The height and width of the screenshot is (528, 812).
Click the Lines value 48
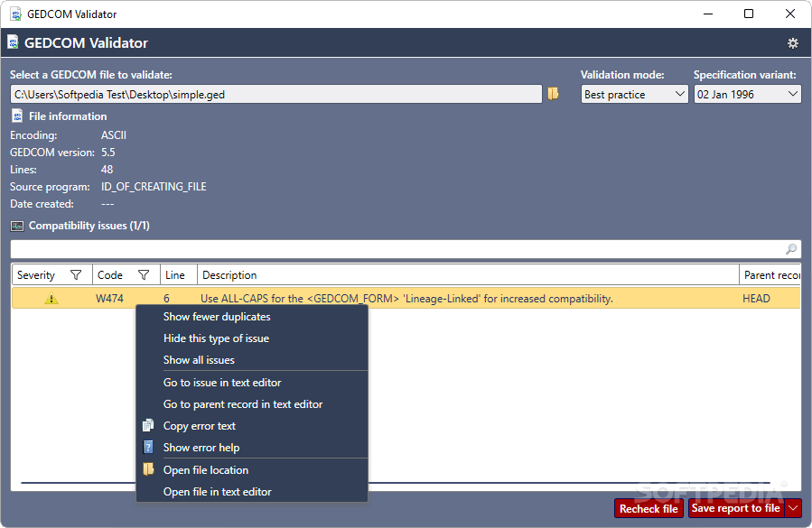click(x=107, y=170)
